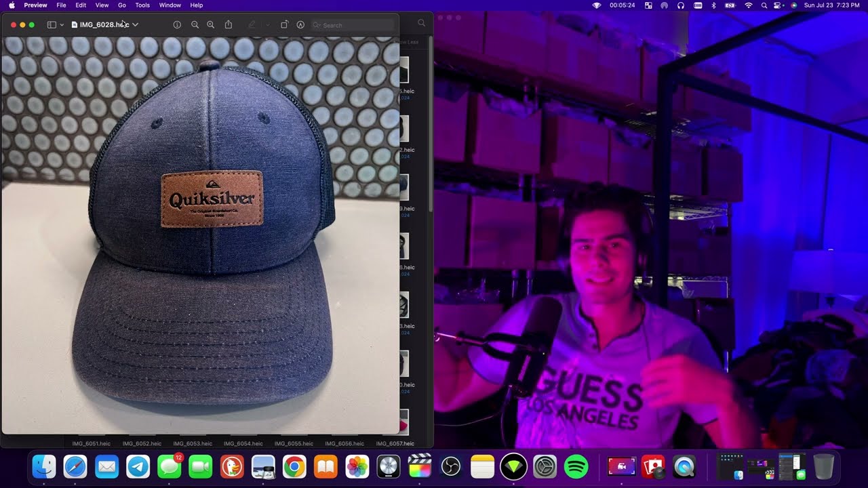The height and width of the screenshot is (488, 868).
Task: Open the Apple menu
Action: (12, 5)
